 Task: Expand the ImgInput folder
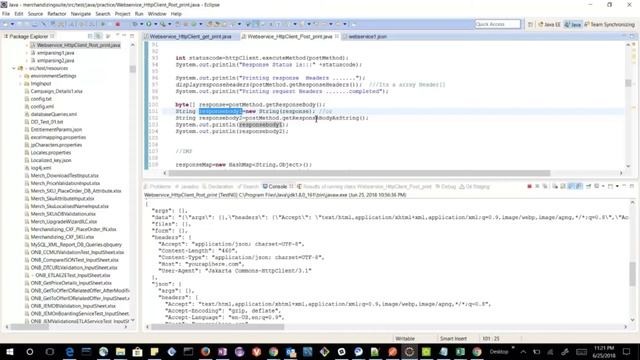(20, 84)
